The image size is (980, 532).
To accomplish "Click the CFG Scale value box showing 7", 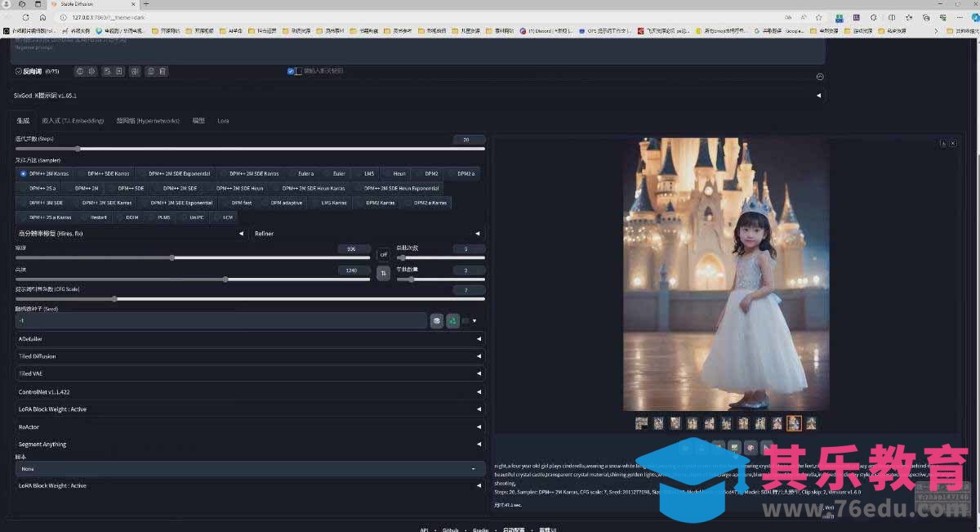I will (x=469, y=290).
